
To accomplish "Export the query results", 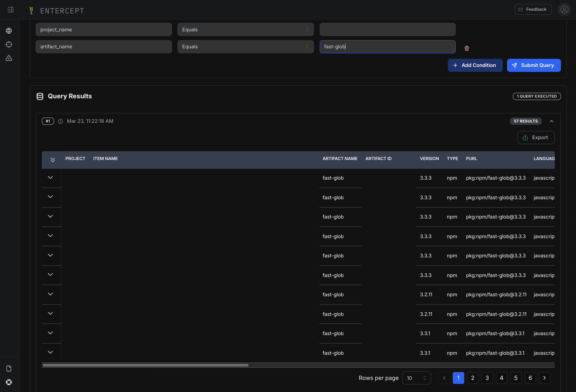I will [x=536, y=138].
